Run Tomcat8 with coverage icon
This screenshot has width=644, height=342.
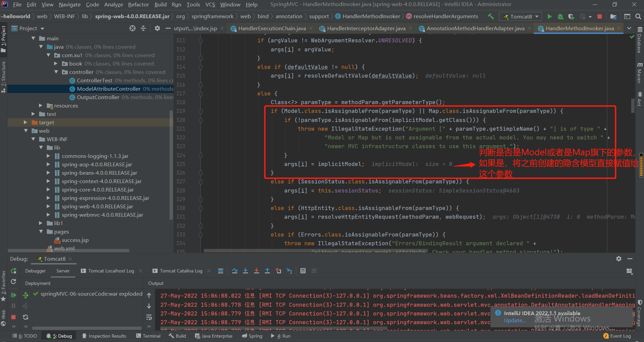point(571,16)
